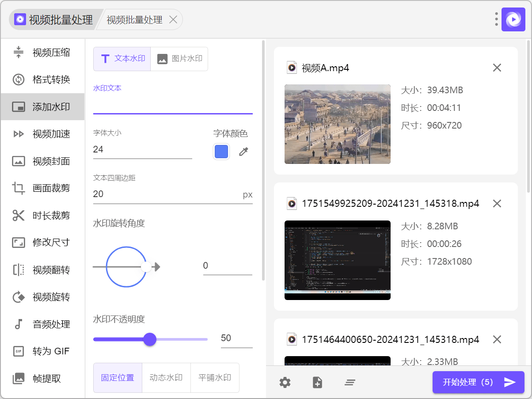This screenshot has width=532, height=399.
Task: Switch to 文本水印 text watermark tab
Action: pyautogui.click(x=122, y=59)
